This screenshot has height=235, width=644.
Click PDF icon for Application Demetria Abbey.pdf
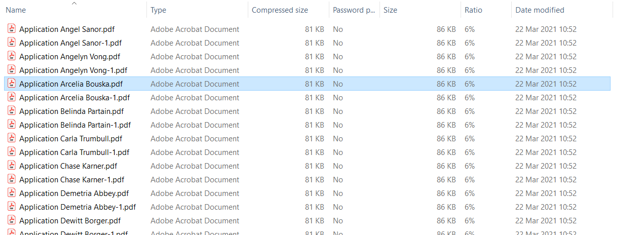pyautogui.click(x=11, y=193)
